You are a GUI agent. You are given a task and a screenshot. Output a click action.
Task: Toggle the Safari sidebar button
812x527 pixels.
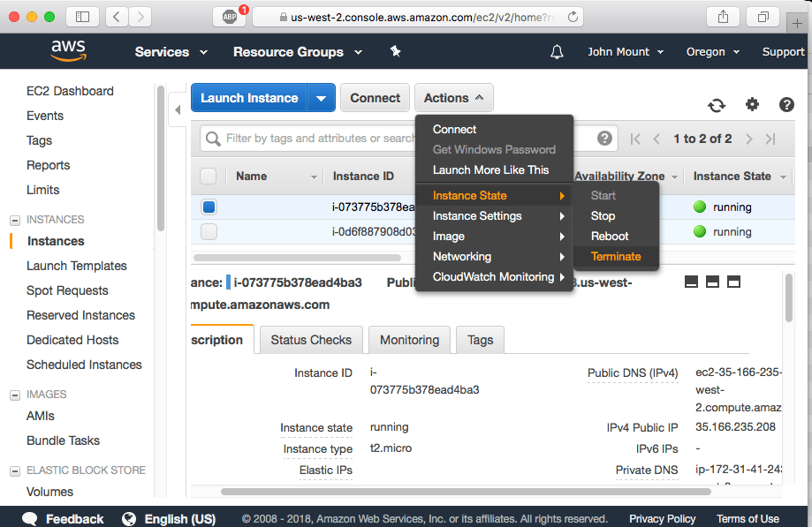[82, 17]
